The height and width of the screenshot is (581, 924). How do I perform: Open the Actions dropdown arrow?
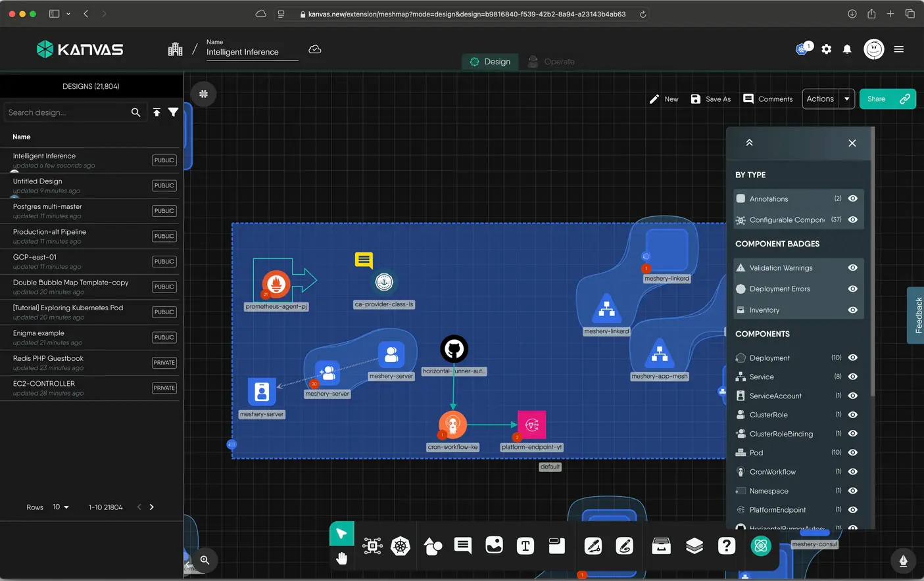[x=846, y=99]
